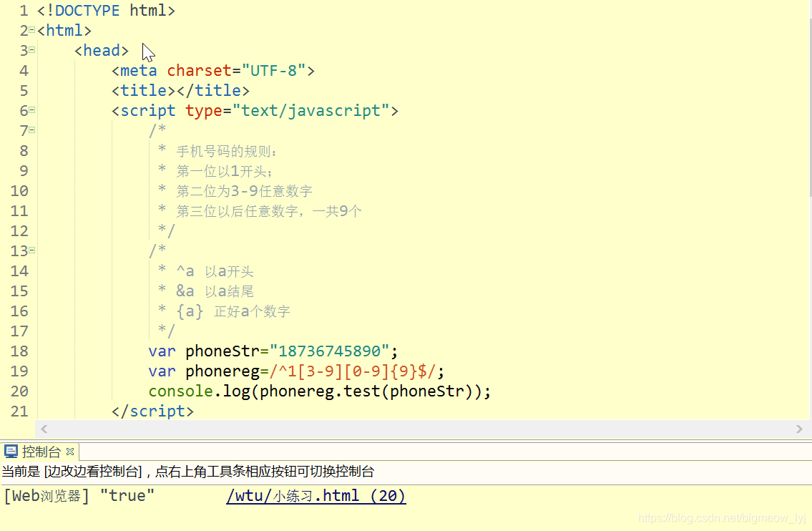
Task: Close the 控制台 tab via its X icon
Action: click(x=70, y=452)
